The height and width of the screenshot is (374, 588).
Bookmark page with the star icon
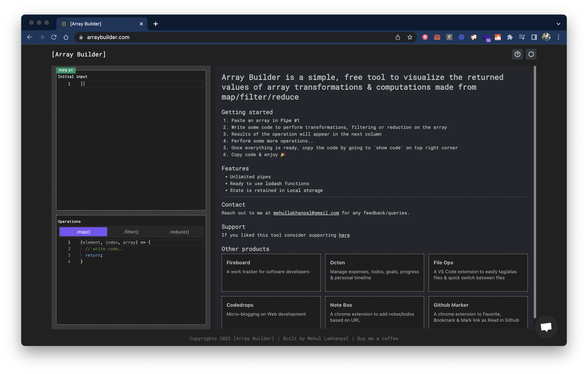[410, 37]
